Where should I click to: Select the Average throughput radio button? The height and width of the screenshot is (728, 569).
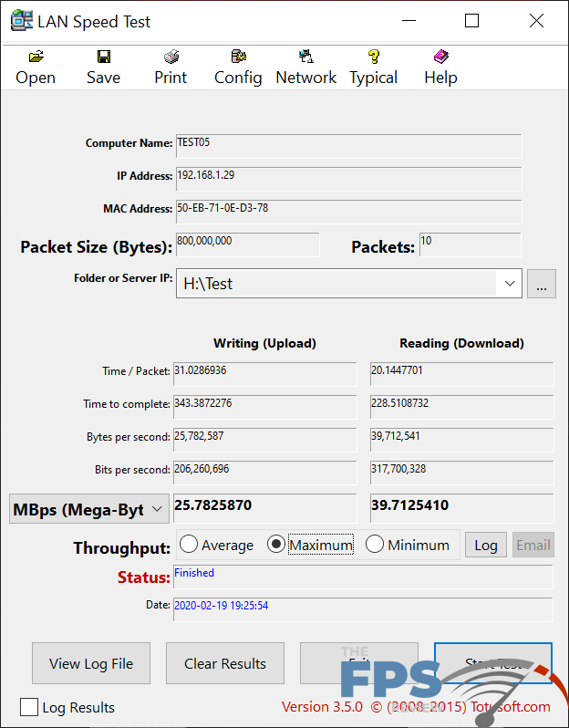click(189, 544)
